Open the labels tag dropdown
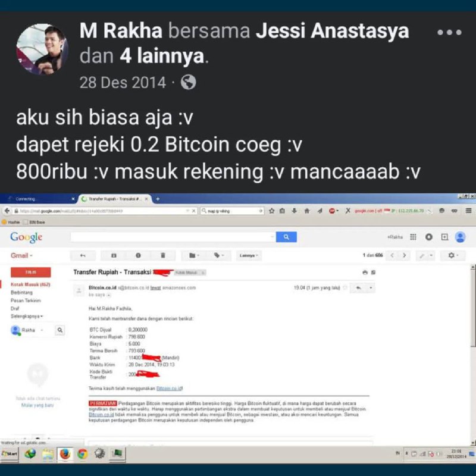Screen dimensions: 476x476 [218, 256]
